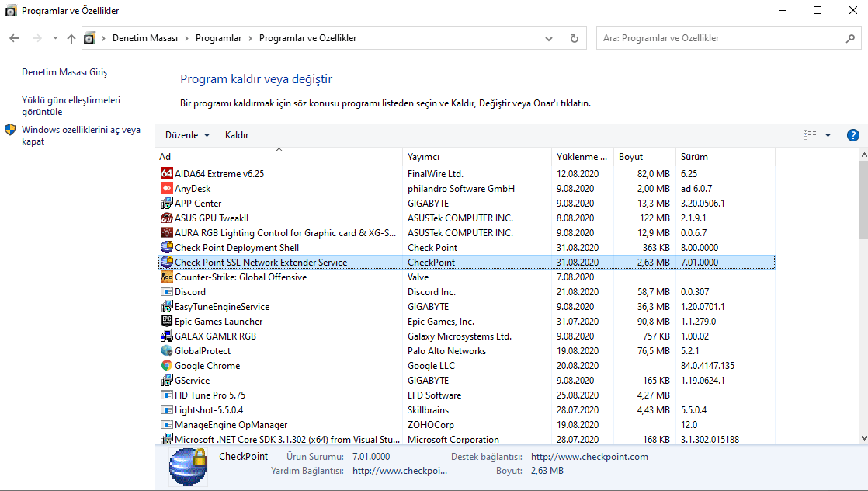This screenshot has width=868, height=491.
Task: Go up one level with the up arrow
Action: click(x=71, y=38)
